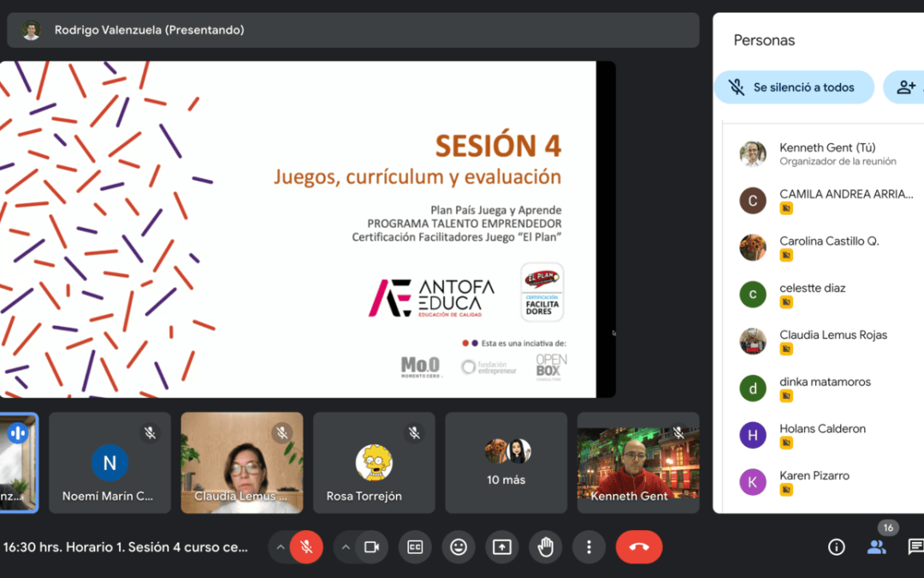Open Kenneth Gent video tile
This screenshot has width=924, height=578.
(638, 462)
